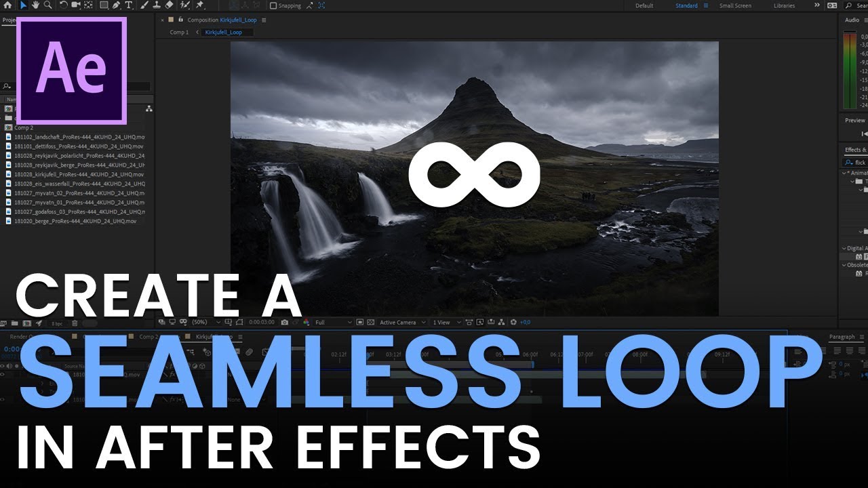Open the Fast Previews options icon
The image size is (868, 488).
[480, 323]
